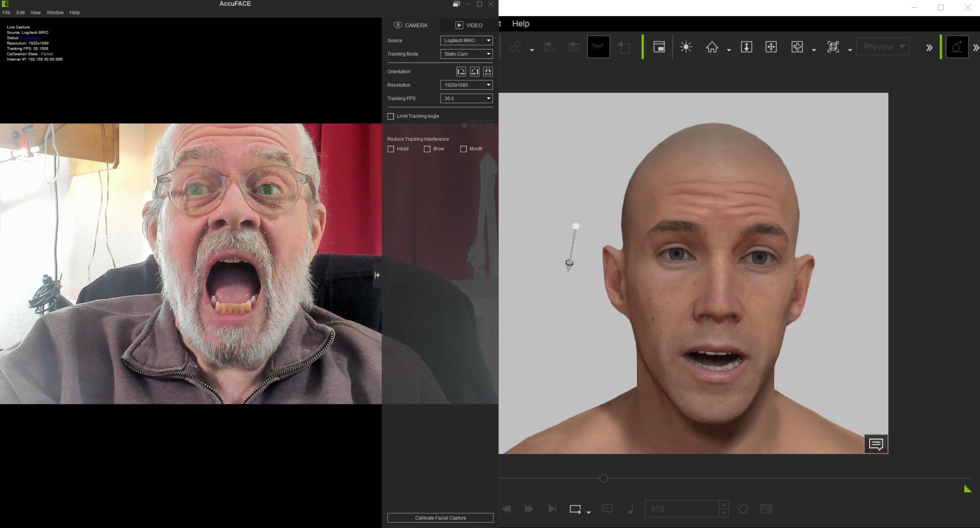Open the Help menu in AccuFACE
The image size is (980, 528).
point(74,13)
